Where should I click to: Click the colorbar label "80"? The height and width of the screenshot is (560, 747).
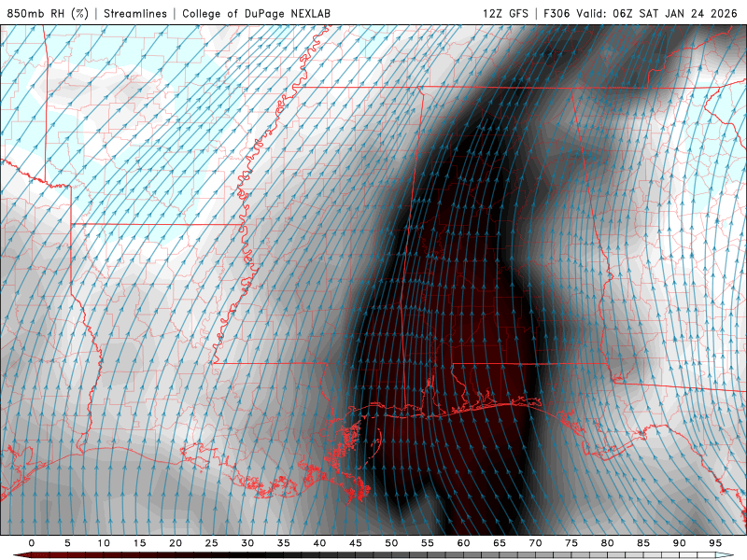608,543
